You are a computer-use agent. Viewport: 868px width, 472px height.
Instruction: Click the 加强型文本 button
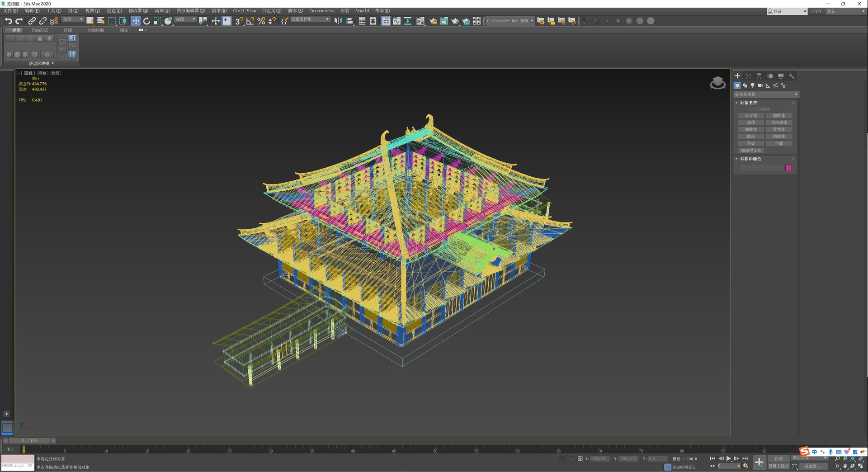click(751, 151)
